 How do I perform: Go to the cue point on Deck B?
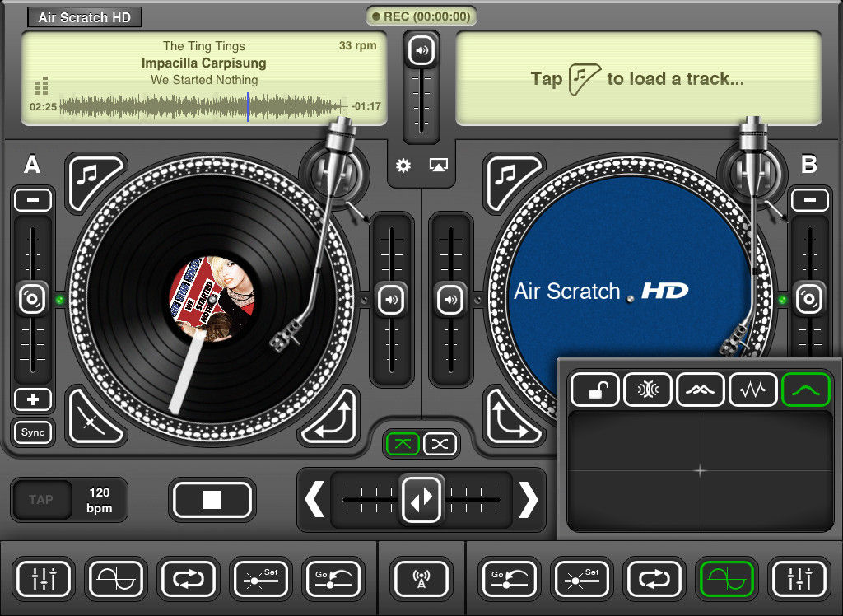(509, 578)
